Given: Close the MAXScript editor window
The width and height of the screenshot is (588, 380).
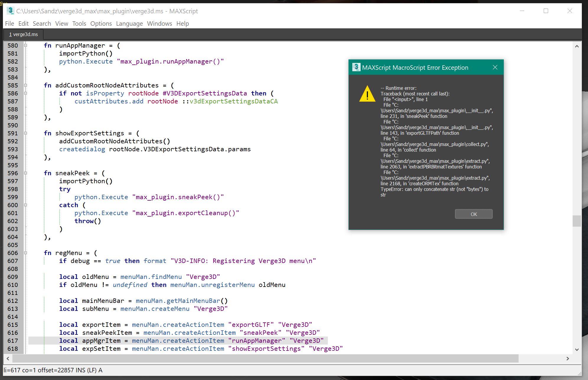Looking at the screenshot, I should pos(570,11).
